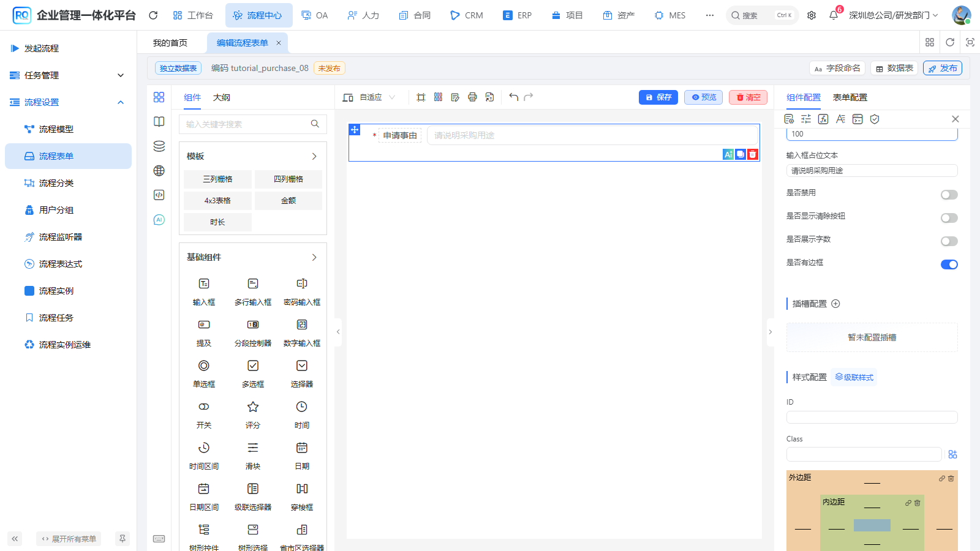This screenshot has width=980, height=551.
Task: Open the settings gear in the top bar
Action: click(x=812, y=15)
